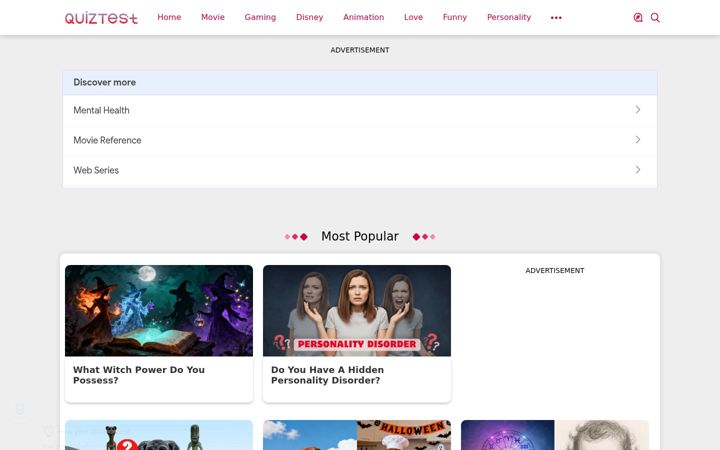Open 'Do You Have A Hidden Personality Disorder?' title

[x=327, y=375]
